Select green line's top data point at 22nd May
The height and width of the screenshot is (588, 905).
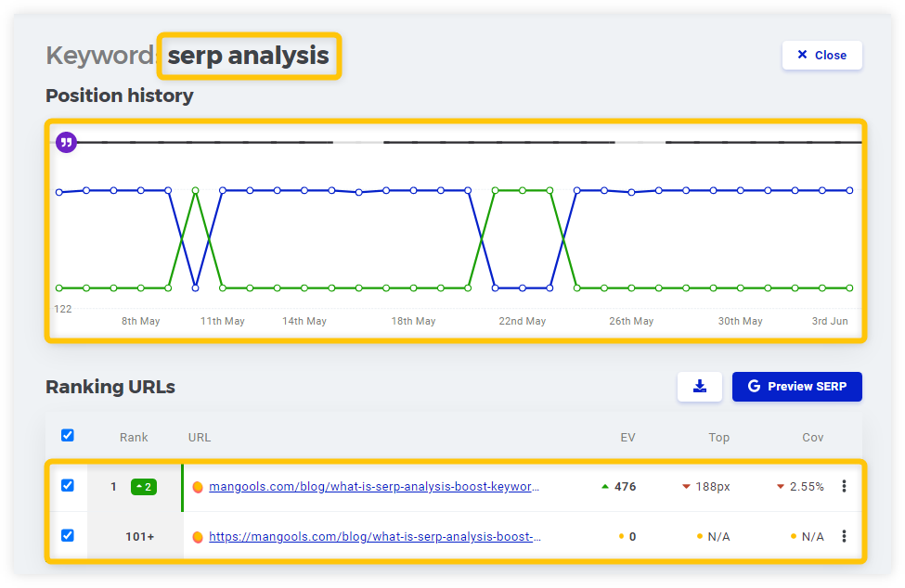523,190
